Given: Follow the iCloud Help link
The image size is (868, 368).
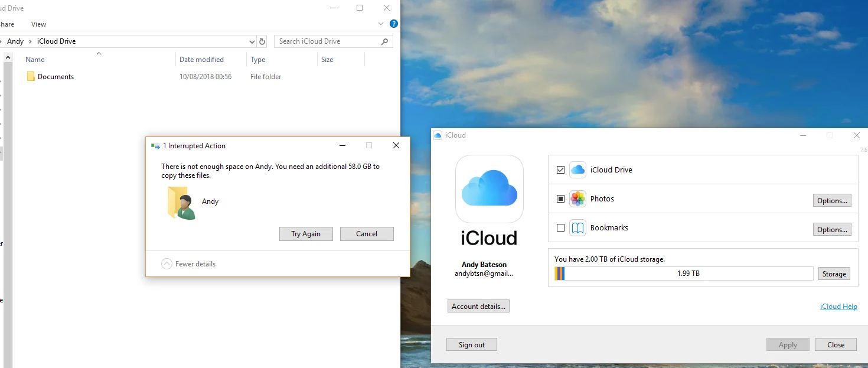Looking at the screenshot, I should (x=838, y=307).
